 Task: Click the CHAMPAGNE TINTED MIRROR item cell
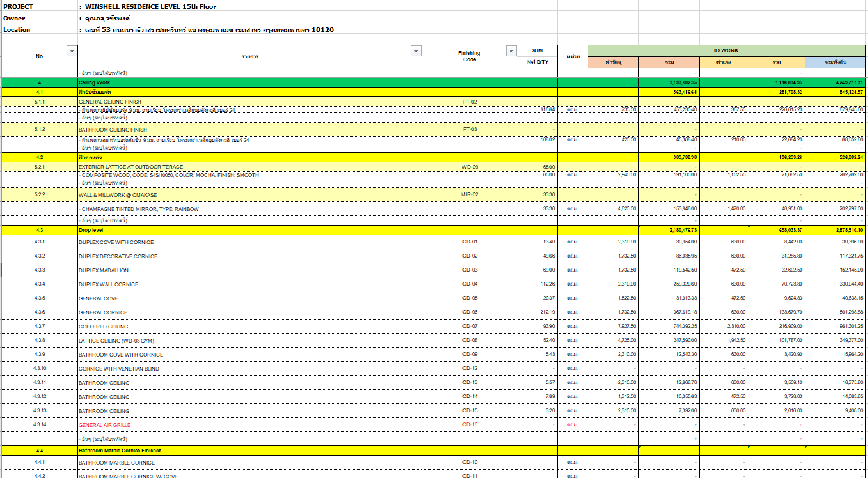(139, 209)
